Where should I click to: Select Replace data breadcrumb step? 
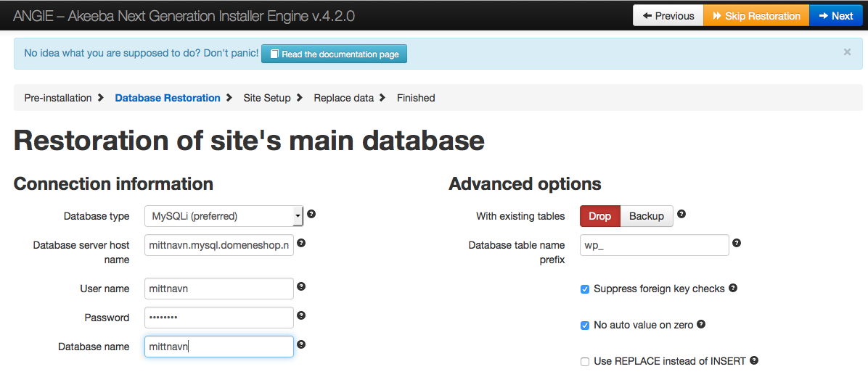344,98
